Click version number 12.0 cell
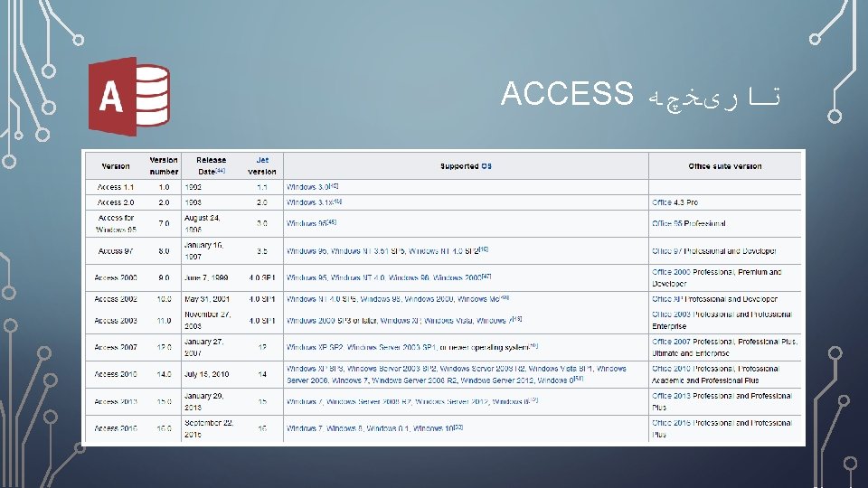The image size is (868, 488). [x=164, y=347]
